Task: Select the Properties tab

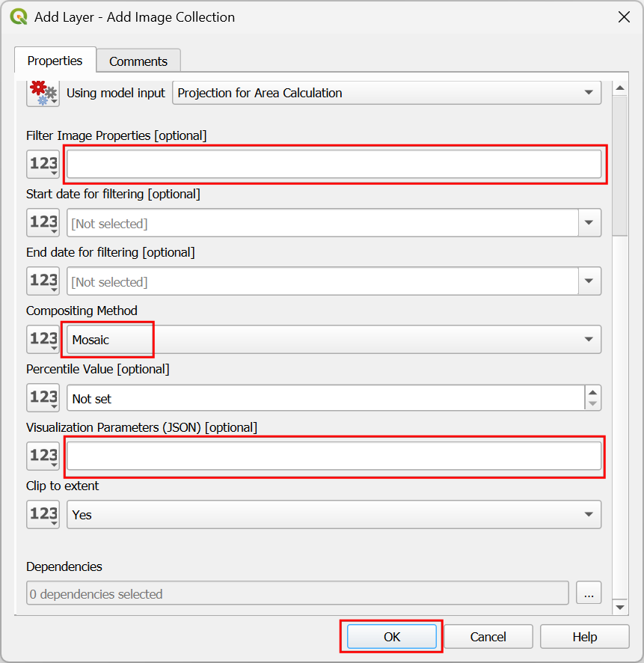Action: pyautogui.click(x=55, y=61)
